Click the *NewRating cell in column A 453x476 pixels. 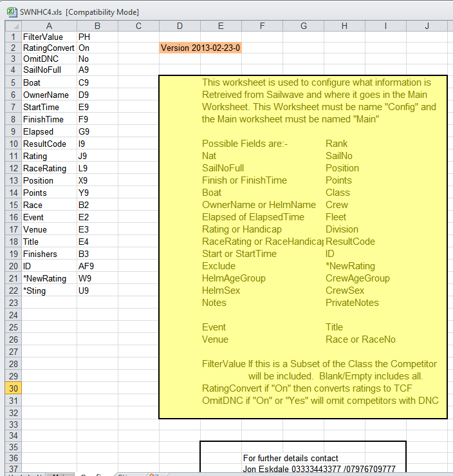pyautogui.click(x=49, y=278)
